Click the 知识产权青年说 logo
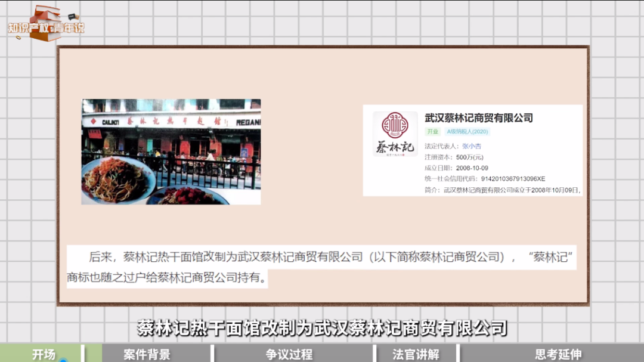The image size is (644, 362). [47, 25]
